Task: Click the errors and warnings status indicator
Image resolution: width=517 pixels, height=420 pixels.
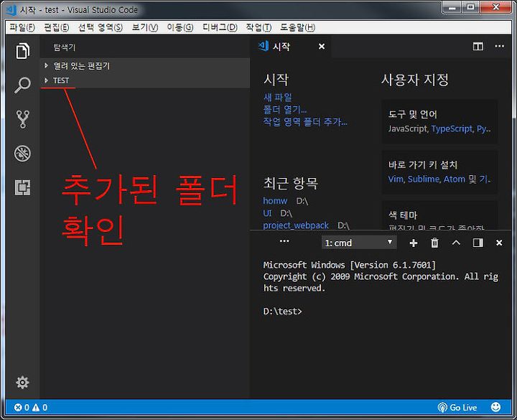Action: [31, 408]
